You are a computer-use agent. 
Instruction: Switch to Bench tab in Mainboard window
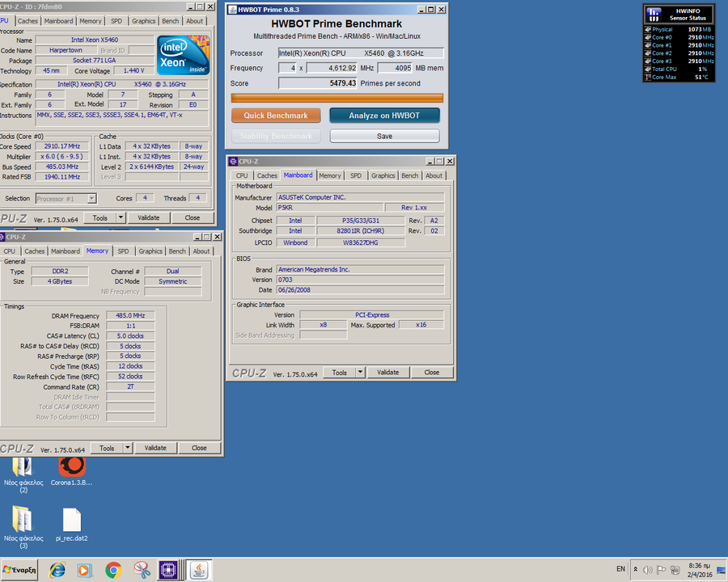click(x=410, y=175)
